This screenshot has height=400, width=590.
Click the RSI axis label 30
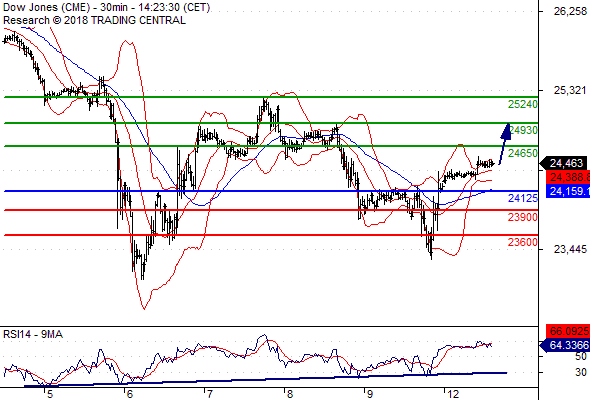pos(581,373)
